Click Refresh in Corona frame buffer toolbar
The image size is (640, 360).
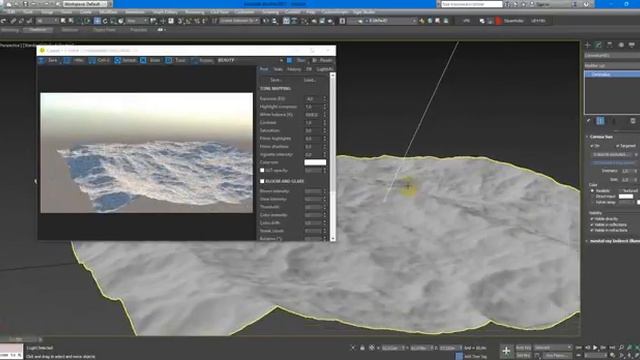click(125, 60)
